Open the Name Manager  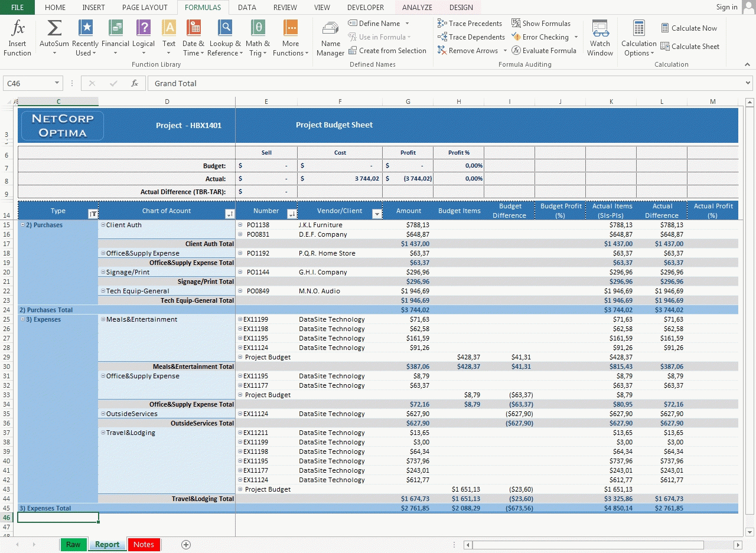(x=330, y=38)
